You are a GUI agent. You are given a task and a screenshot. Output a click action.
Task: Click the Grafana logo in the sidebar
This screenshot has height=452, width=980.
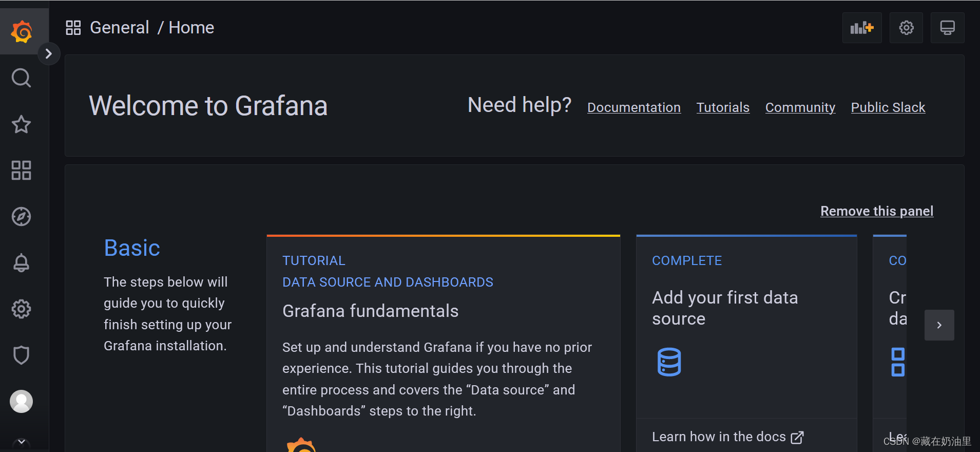(22, 32)
